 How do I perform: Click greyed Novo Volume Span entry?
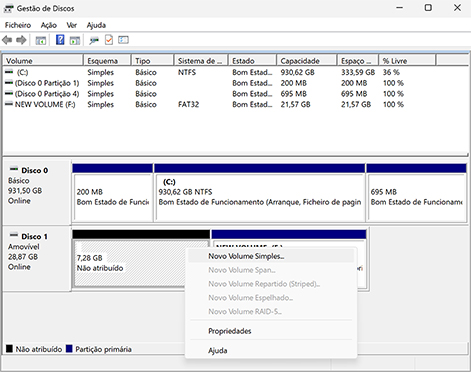271,270
